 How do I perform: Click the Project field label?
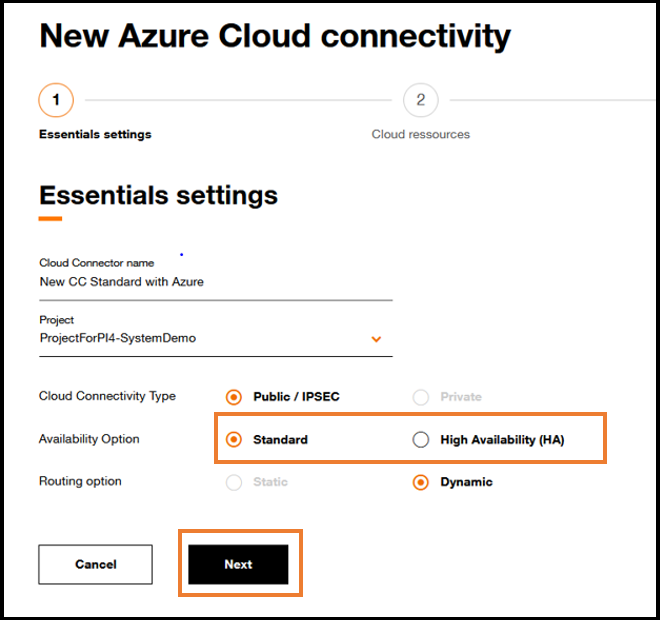pyautogui.click(x=56, y=320)
